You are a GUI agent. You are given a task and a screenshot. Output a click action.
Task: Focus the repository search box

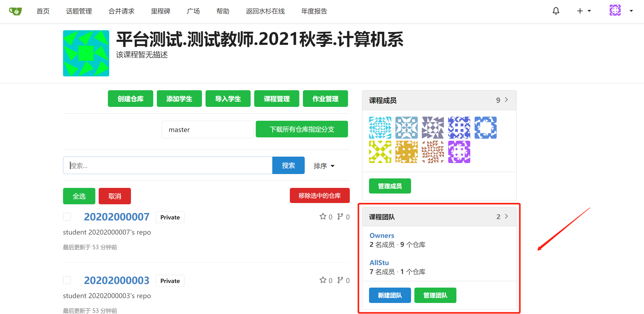168,166
